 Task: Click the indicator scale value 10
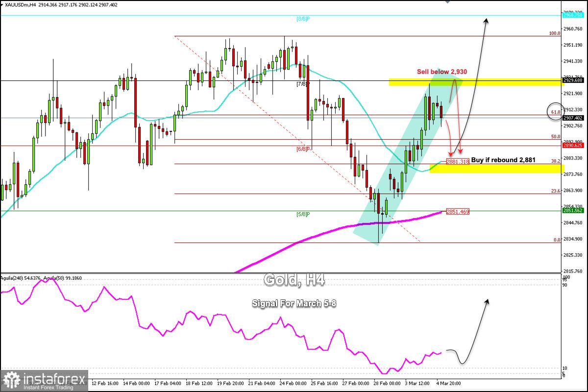pos(565,368)
